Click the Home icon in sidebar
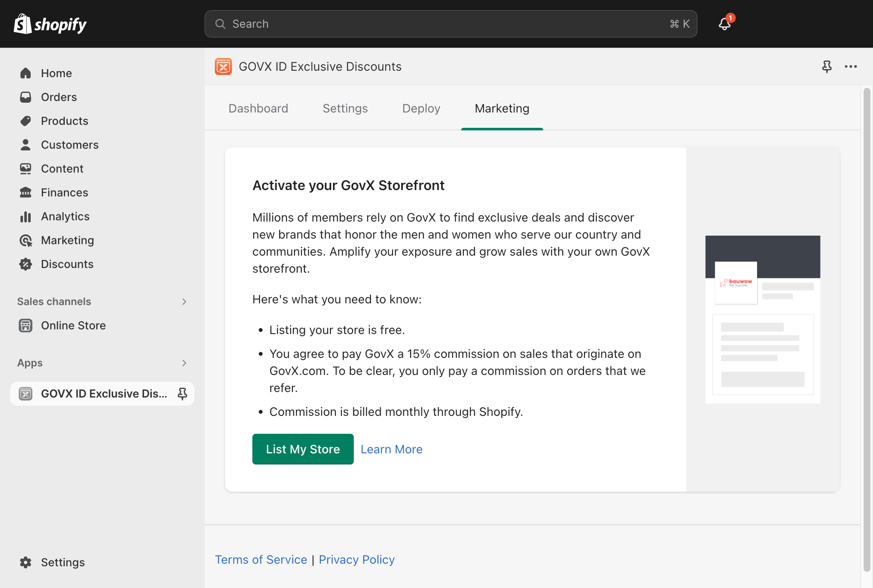 26,73
